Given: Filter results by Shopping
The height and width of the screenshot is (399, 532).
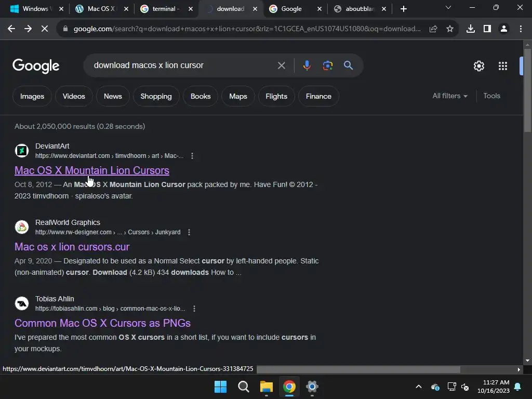Looking at the screenshot, I should point(156,96).
